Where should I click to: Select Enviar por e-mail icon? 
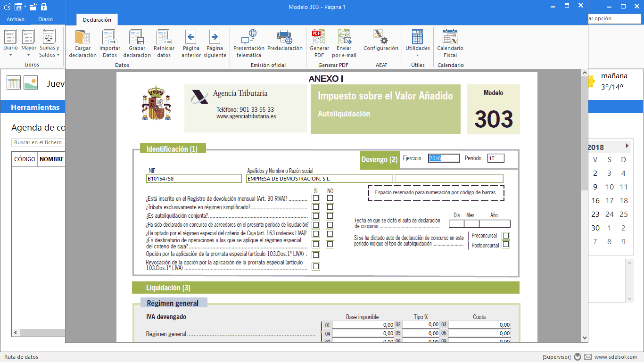(x=346, y=37)
